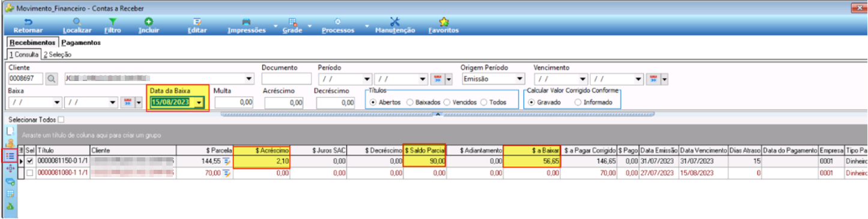Switch to the Recebimentos tab

(32, 43)
